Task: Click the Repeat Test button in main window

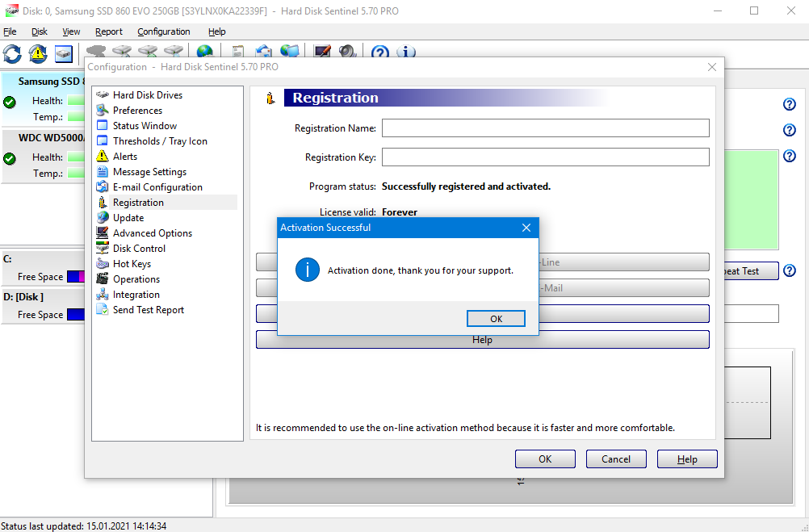Action: pos(751,271)
